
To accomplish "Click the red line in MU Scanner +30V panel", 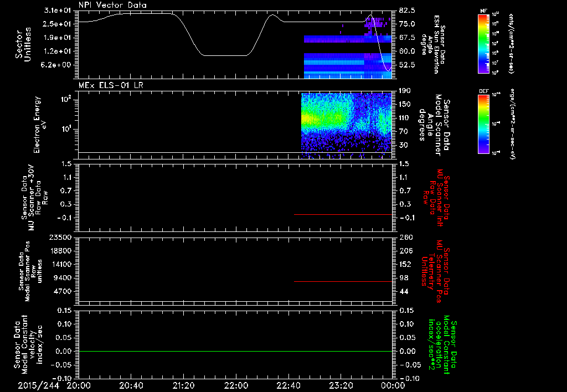I will click(343, 214).
